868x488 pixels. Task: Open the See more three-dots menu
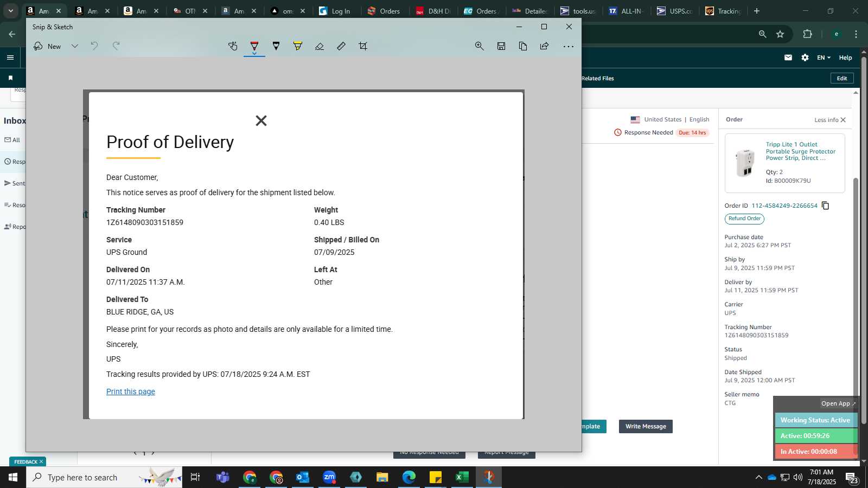click(x=569, y=46)
